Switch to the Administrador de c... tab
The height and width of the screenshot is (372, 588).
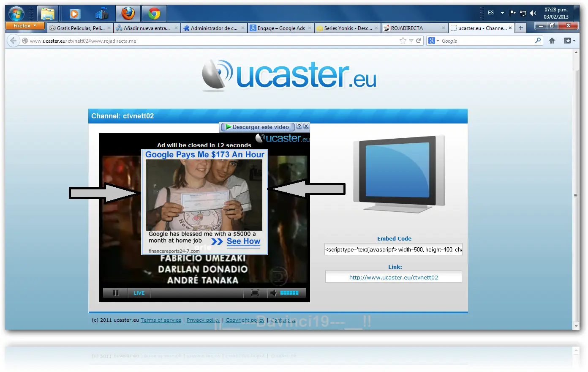point(214,28)
